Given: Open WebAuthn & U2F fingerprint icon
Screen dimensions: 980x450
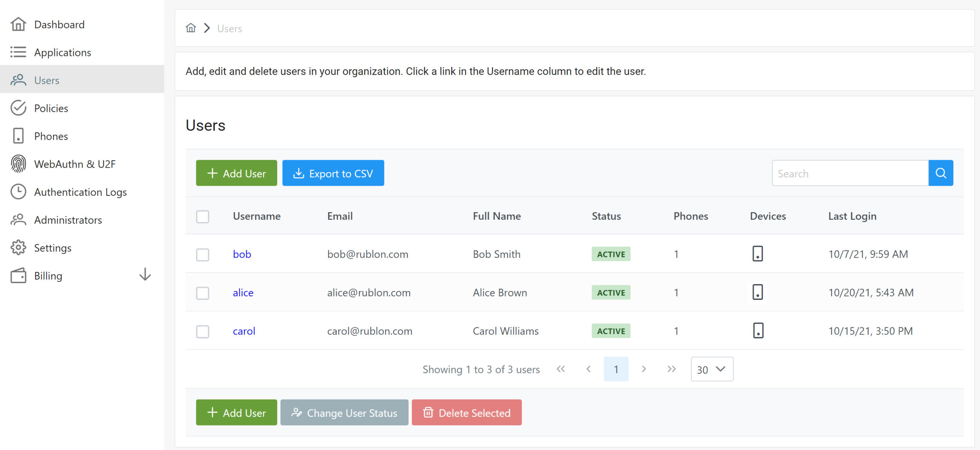Looking at the screenshot, I should [18, 164].
